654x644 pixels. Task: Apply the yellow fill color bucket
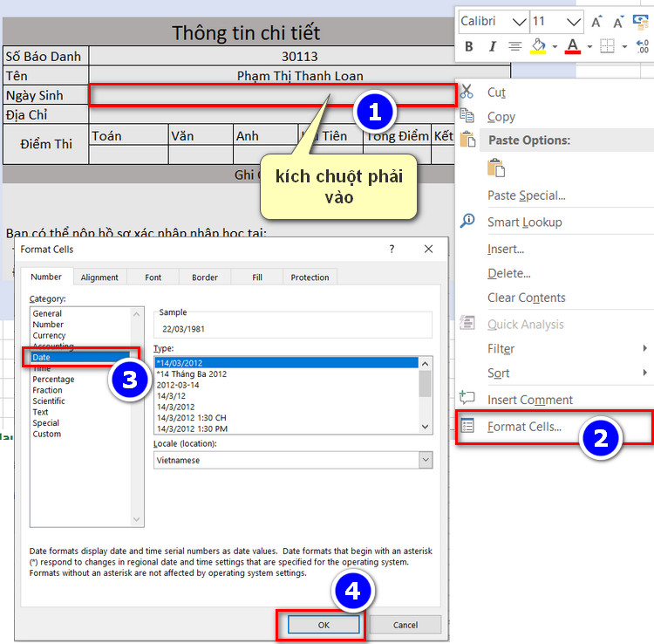pyautogui.click(x=539, y=46)
